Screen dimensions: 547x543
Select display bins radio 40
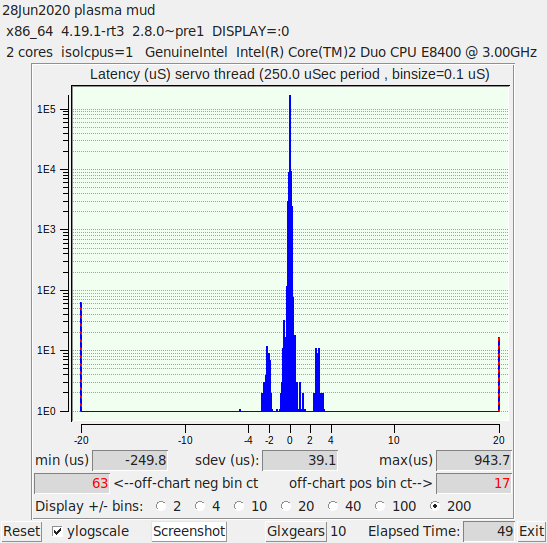click(333, 506)
